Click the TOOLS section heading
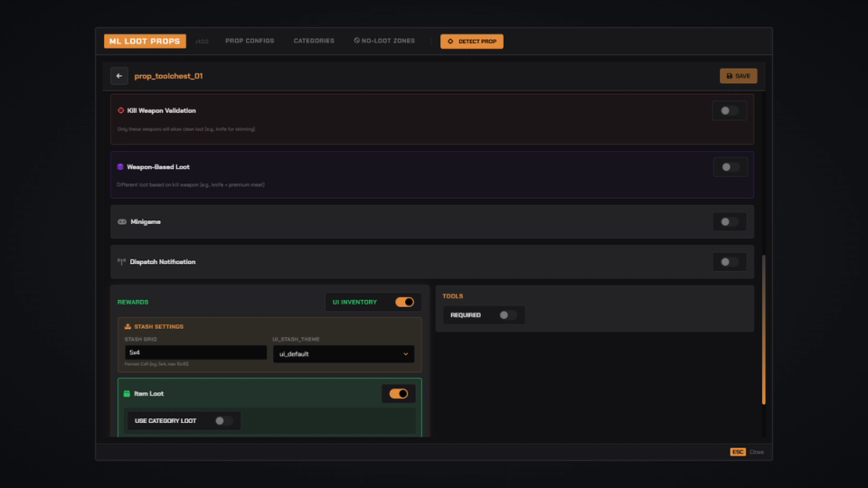Screen dimensions: 868x488 click(453, 296)
